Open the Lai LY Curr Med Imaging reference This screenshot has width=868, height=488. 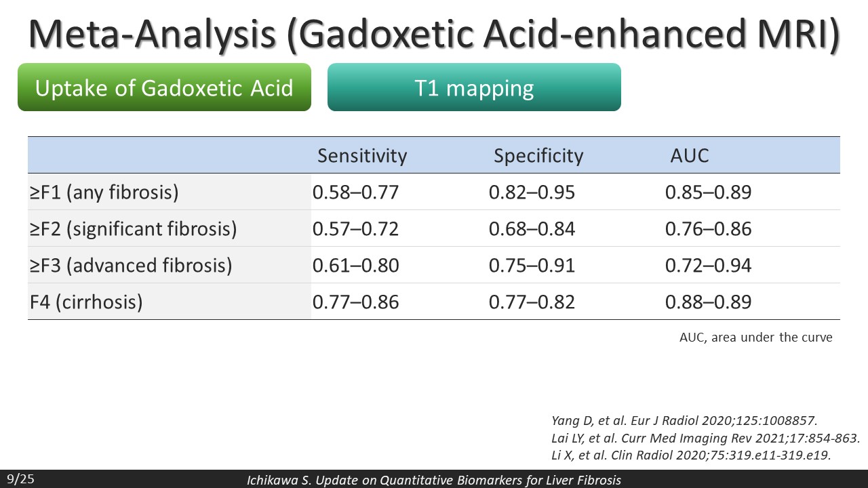(x=705, y=438)
